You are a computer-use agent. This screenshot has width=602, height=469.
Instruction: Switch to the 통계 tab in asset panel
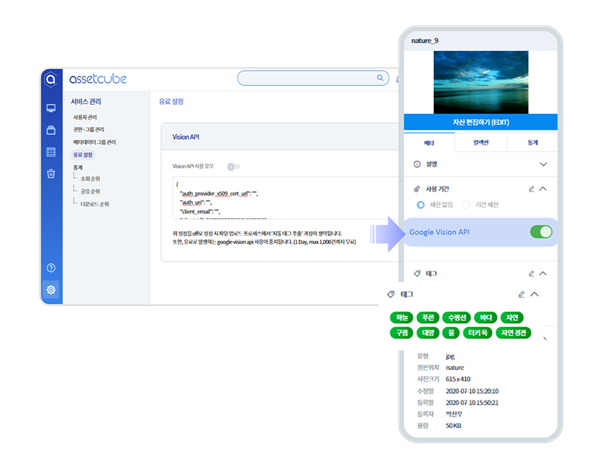click(x=532, y=143)
